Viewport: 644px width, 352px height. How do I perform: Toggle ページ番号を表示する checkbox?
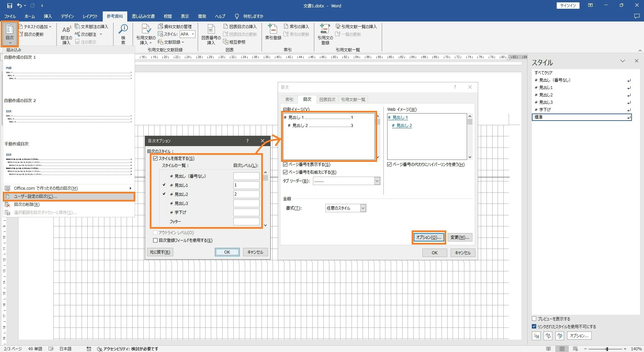pos(285,165)
